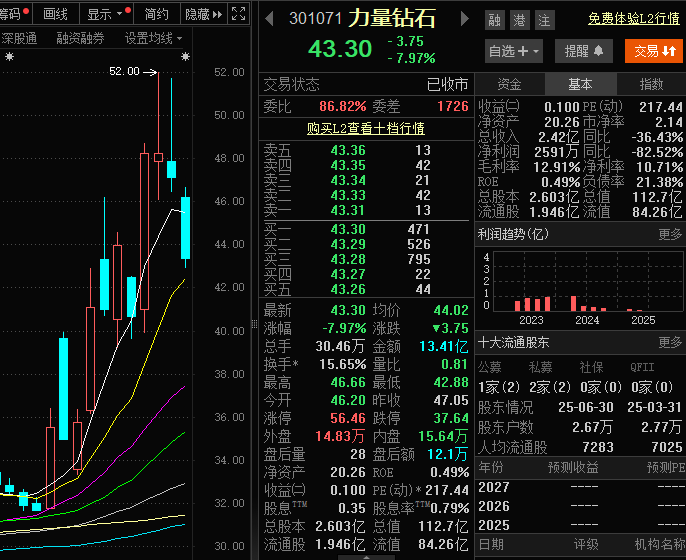Click the 毛利率 value 12.91%
Screen dimensions: 686x560
[556, 167]
